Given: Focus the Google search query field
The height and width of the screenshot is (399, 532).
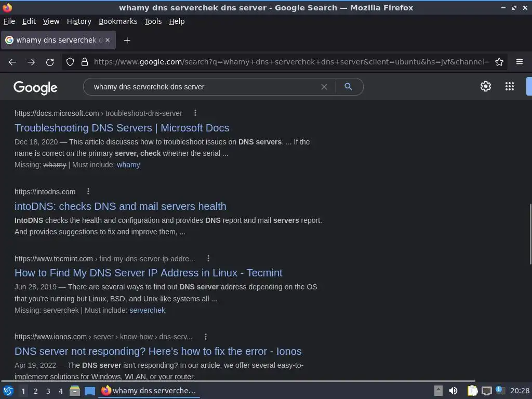Looking at the screenshot, I should (205, 87).
